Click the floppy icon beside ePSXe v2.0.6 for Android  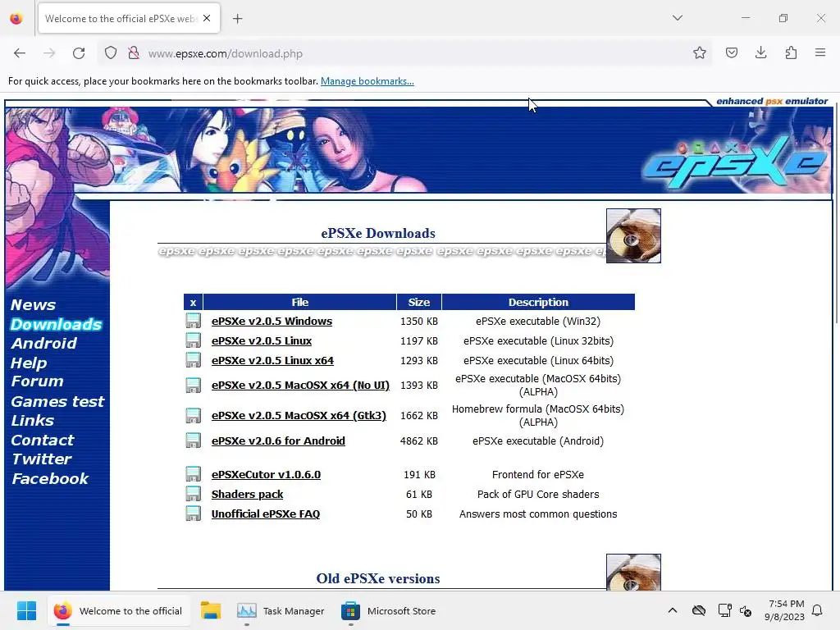click(193, 441)
